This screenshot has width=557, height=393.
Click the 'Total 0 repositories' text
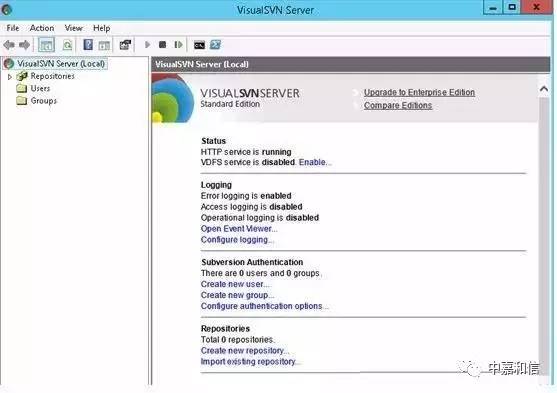pyautogui.click(x=237, y=339)
